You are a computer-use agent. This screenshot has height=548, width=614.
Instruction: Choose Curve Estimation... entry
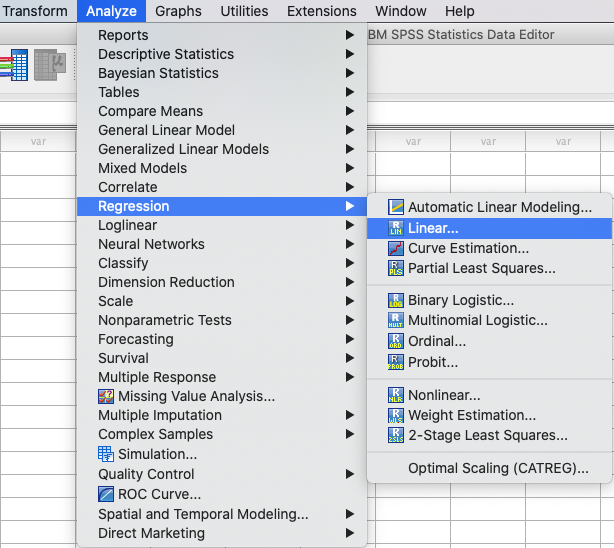click(x=489, y=248)
